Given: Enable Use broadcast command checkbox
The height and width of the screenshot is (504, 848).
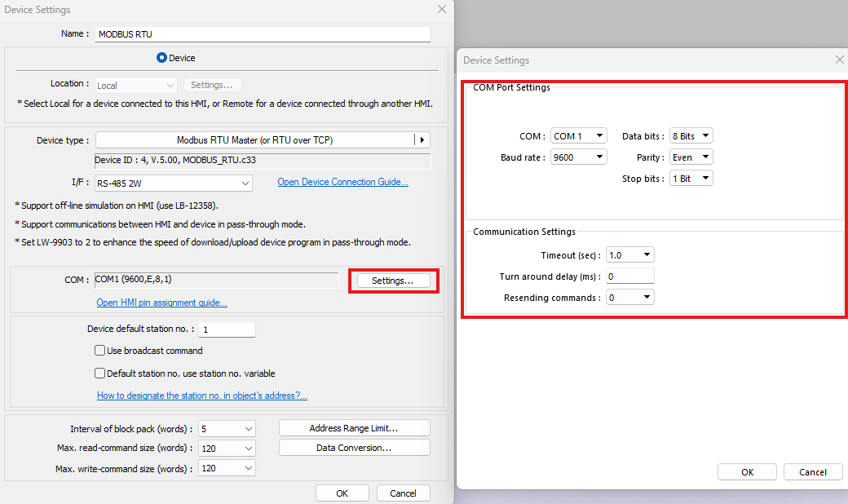Looking at the screenshot, I should (100, 351).
